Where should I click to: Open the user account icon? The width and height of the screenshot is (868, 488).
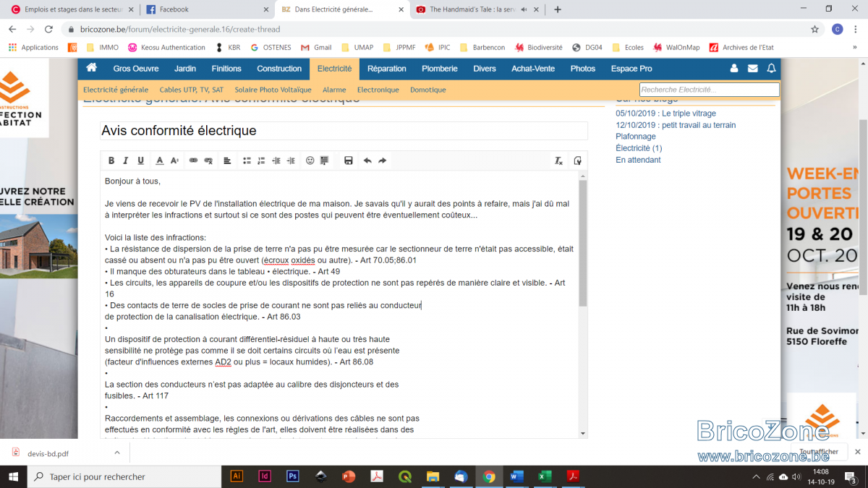click(x=734, y=69)
